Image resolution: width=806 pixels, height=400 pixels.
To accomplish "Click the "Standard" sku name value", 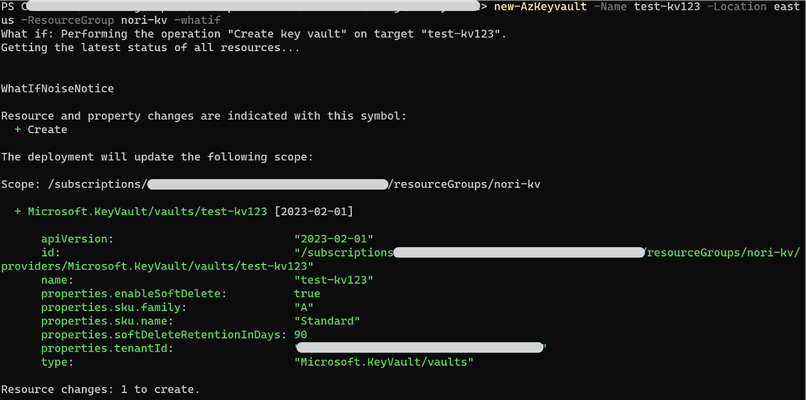I will click(x=327, y=321).
